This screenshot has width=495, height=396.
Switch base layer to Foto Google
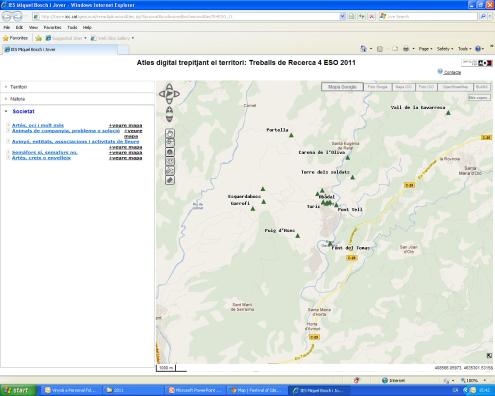tap(378, 87)
